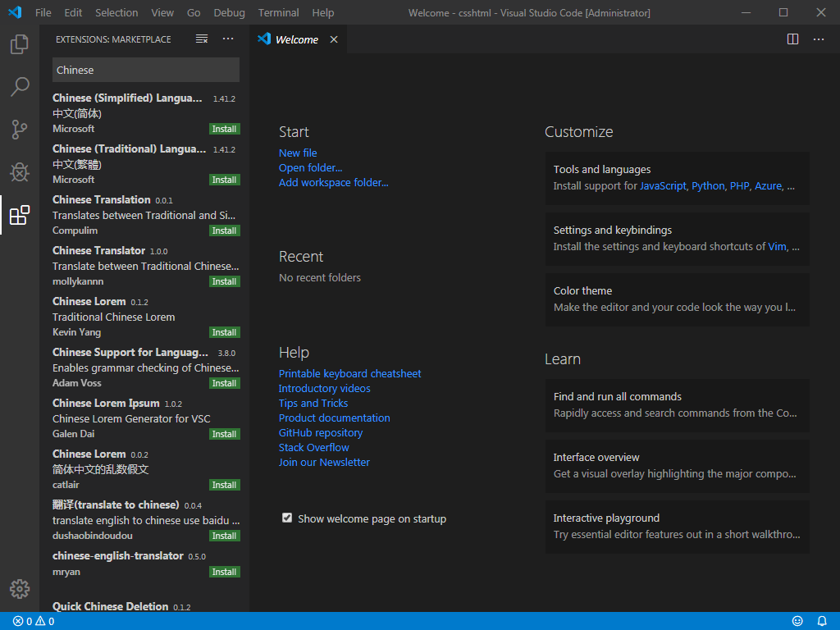Open GitHub repository link
840x630 pixels.
(321, 433)
